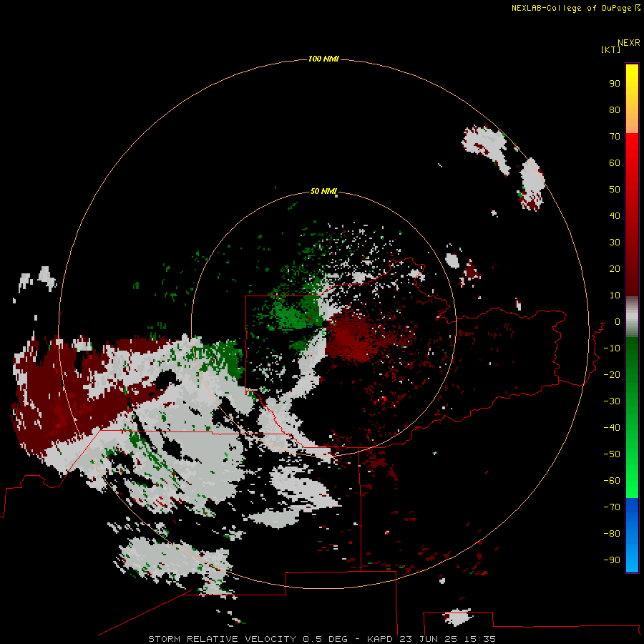Click the 30 value on velocity scale
The height and width of the screenshot is (644, 644).
pos(615,243)
